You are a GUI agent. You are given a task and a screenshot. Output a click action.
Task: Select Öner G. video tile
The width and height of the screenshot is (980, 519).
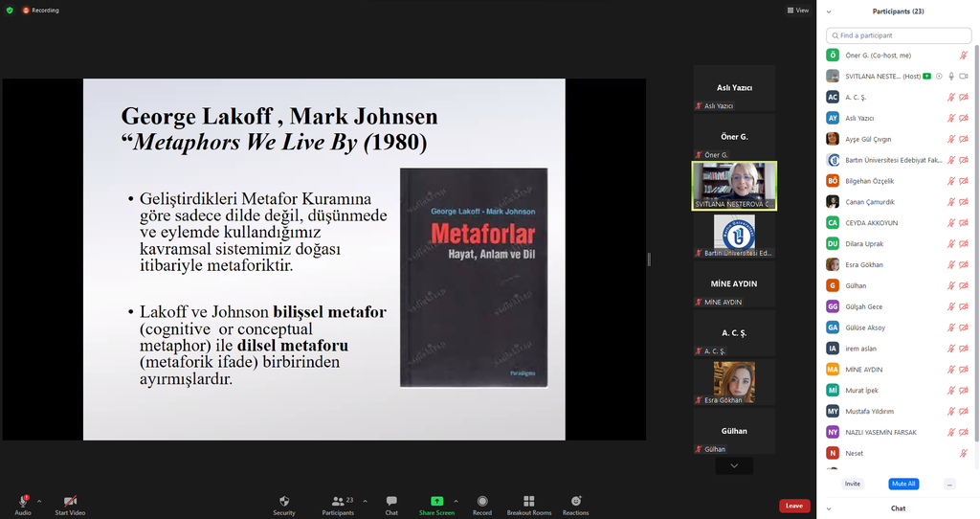[x=734, y=137]
